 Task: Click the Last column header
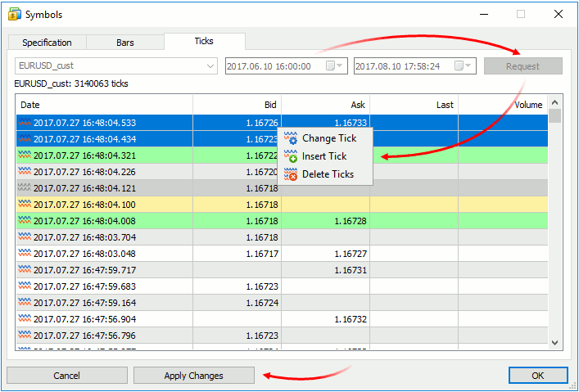(x=414, y=105)
